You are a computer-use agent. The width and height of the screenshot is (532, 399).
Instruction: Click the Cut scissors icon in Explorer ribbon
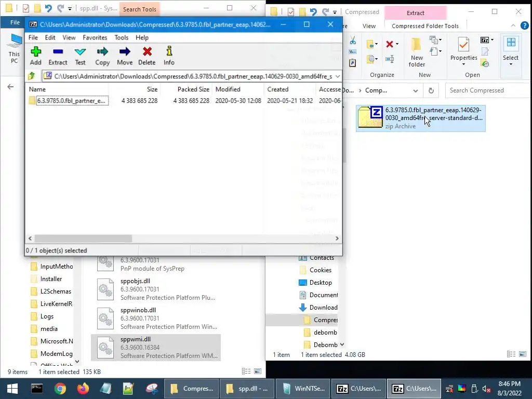coord(353,41)
